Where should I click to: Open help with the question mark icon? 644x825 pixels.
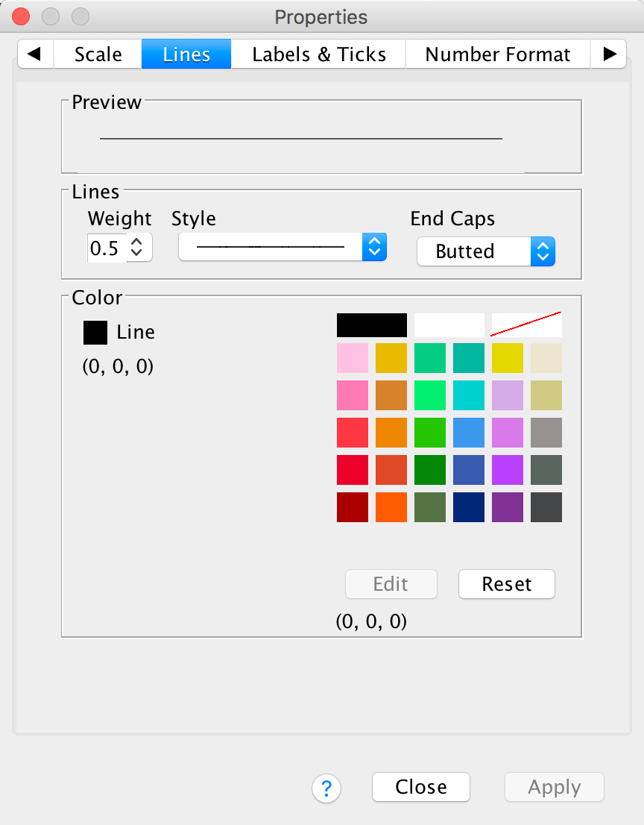pos(326,788)
